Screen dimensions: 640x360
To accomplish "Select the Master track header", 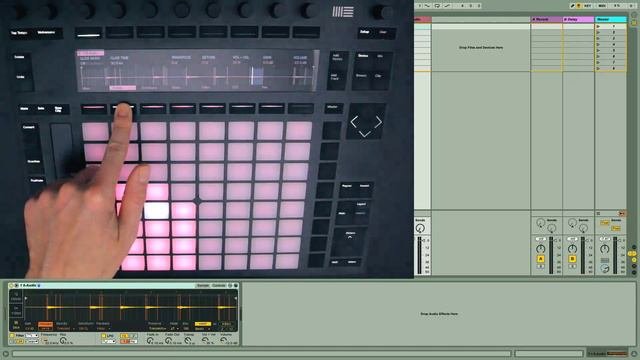I will [x=611, y=19].
